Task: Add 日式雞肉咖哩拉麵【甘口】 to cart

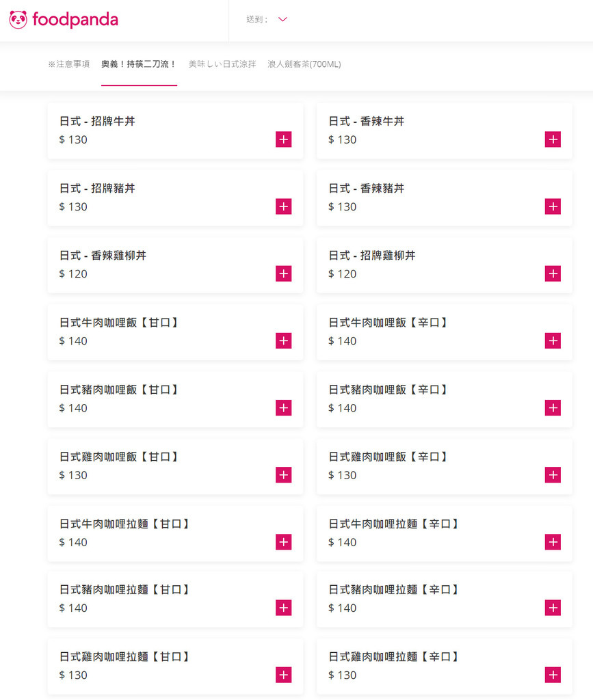Action: (284, 675)
